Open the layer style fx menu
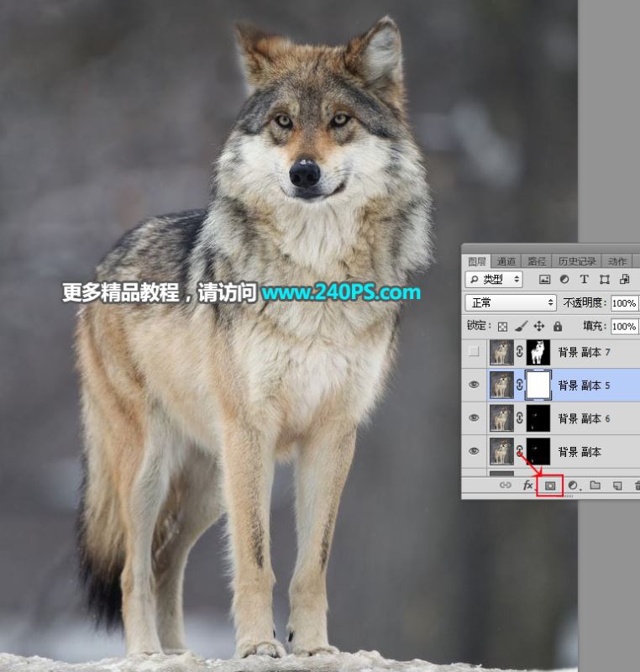Viewport: 640px width, 672px height. [529, 486]
